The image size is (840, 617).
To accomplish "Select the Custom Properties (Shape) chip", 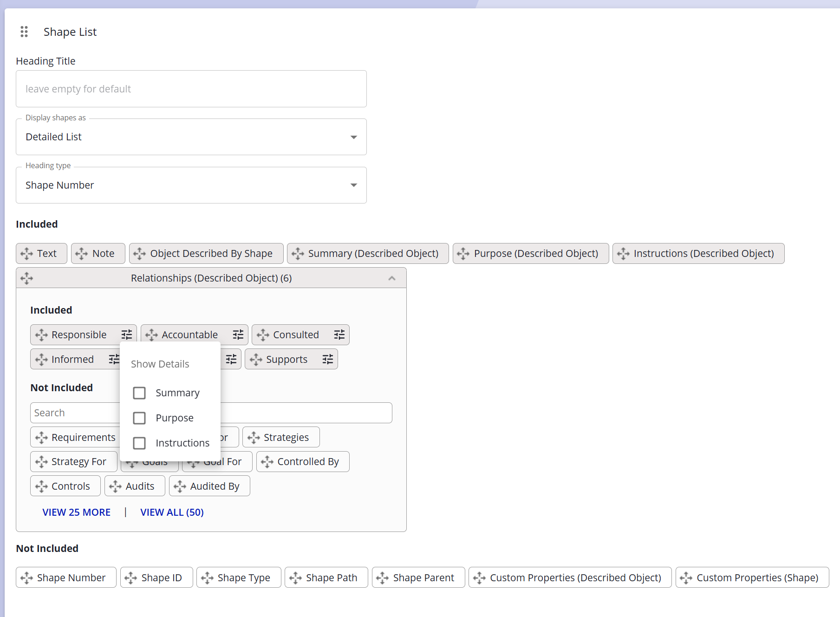I will point(752,578).
